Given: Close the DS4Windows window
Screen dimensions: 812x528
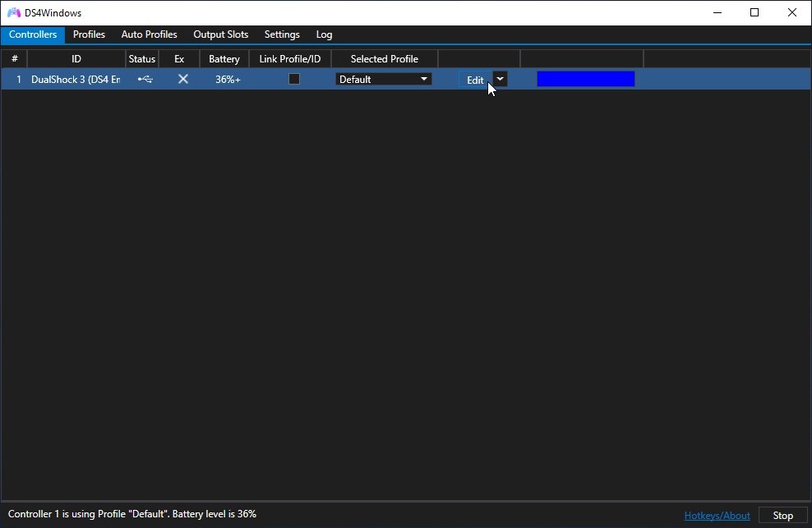Looking at the screenshot, I should point(792,12).
